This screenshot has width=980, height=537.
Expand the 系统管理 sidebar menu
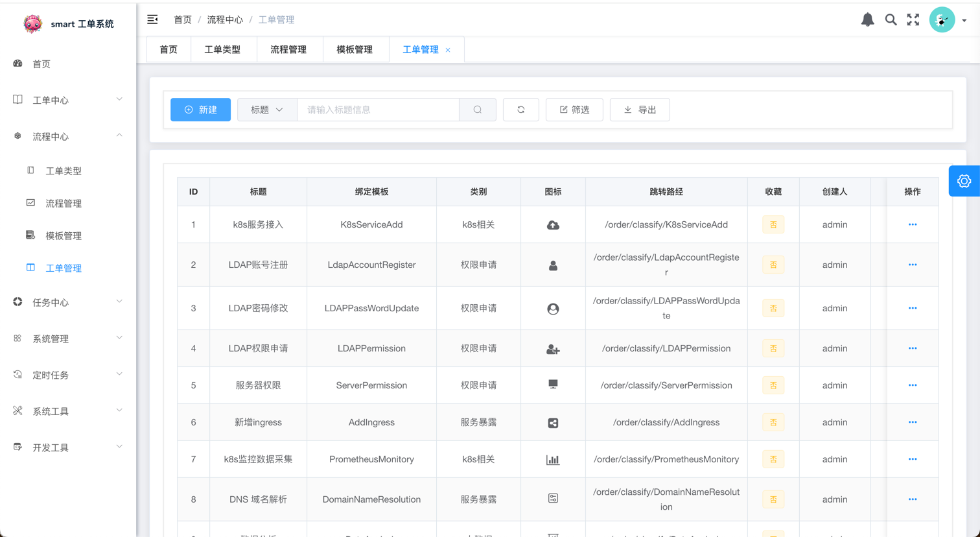coord(68,339)
